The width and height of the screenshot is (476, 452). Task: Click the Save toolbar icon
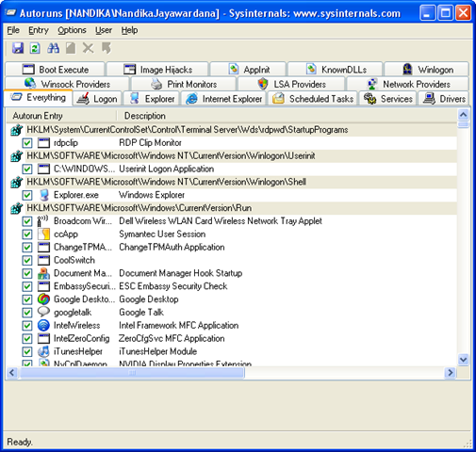point(18,48)
